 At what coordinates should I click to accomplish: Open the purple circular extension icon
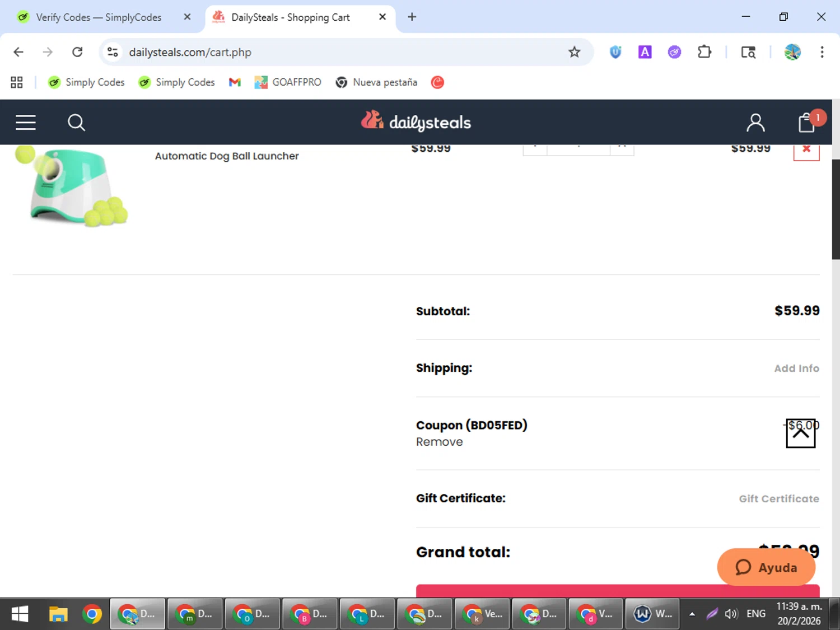pyautogui.click(x=675, y=52)
